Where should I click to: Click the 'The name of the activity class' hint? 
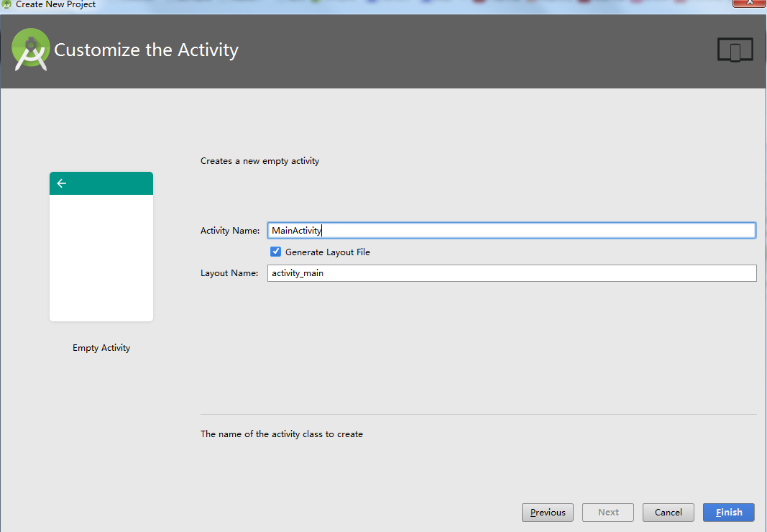tap(282, 434)
